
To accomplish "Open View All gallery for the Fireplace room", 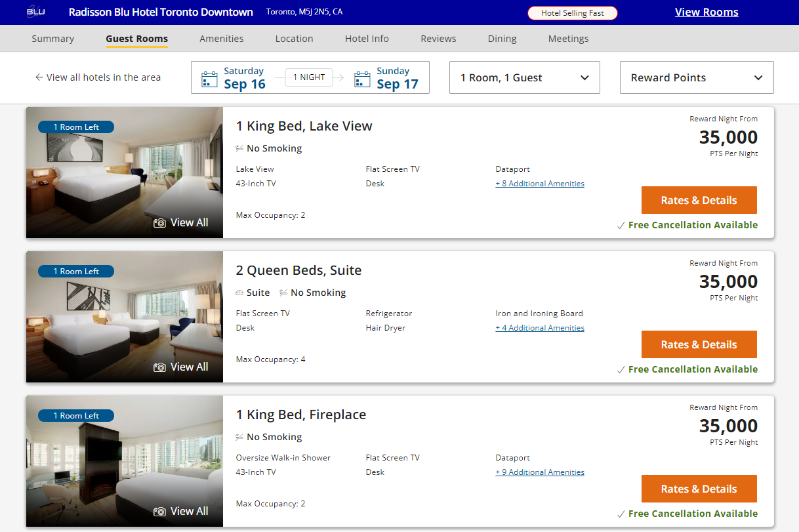I will click(180, 511).
